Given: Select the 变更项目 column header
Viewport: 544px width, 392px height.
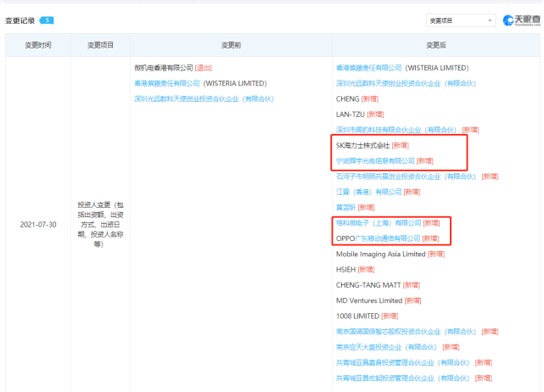Looking at the screenshot, I should pos(101,45).
